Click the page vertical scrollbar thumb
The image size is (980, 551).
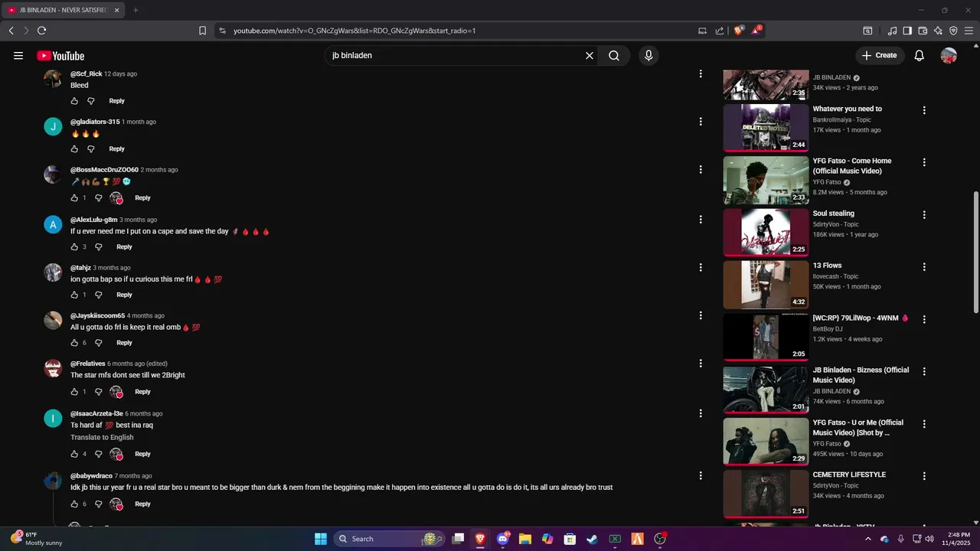click(x=975, y=253)
